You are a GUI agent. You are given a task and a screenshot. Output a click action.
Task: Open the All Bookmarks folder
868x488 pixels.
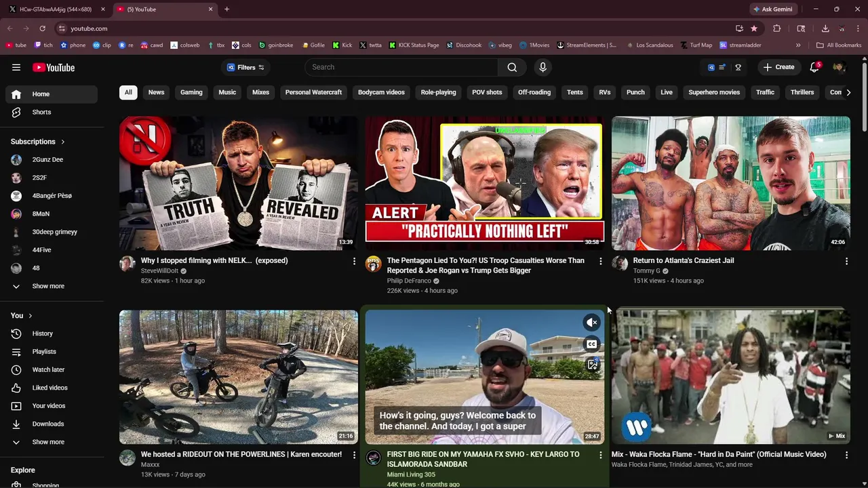(839, 45)
